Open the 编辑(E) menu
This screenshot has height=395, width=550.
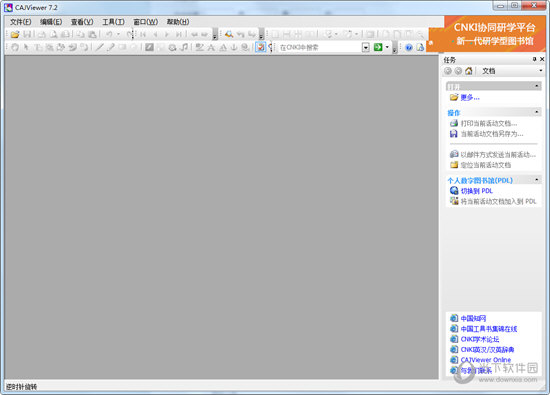coord(51,22)
